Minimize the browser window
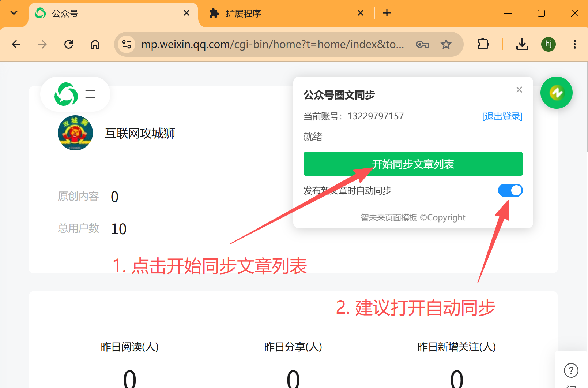The image size is (588, 388). click(x=508, y=13)
